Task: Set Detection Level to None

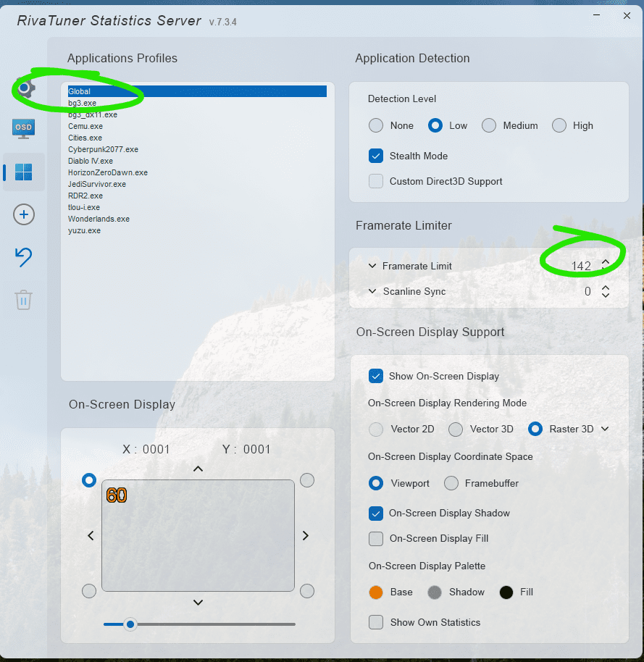Action: coord(376,125)
